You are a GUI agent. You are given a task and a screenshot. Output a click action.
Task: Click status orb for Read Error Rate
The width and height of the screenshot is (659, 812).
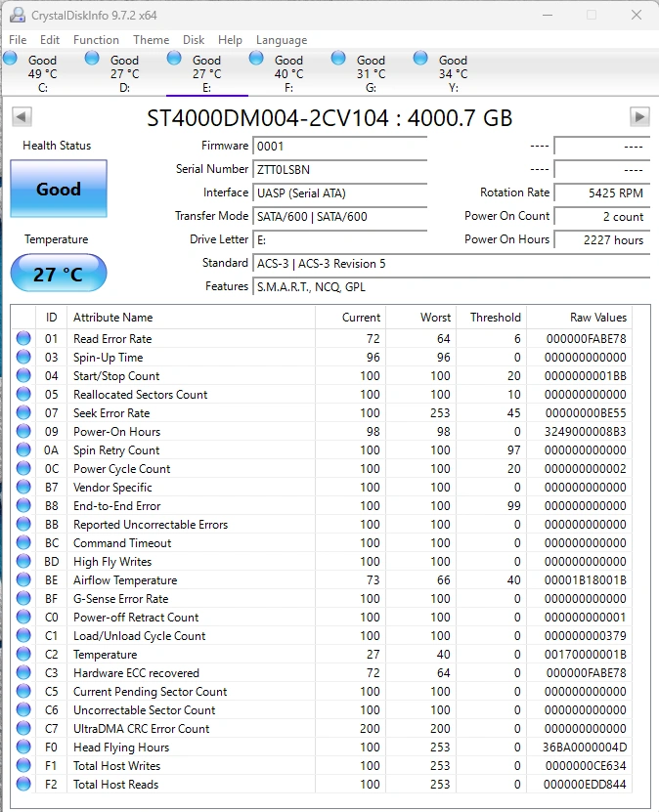click(23, 339)
